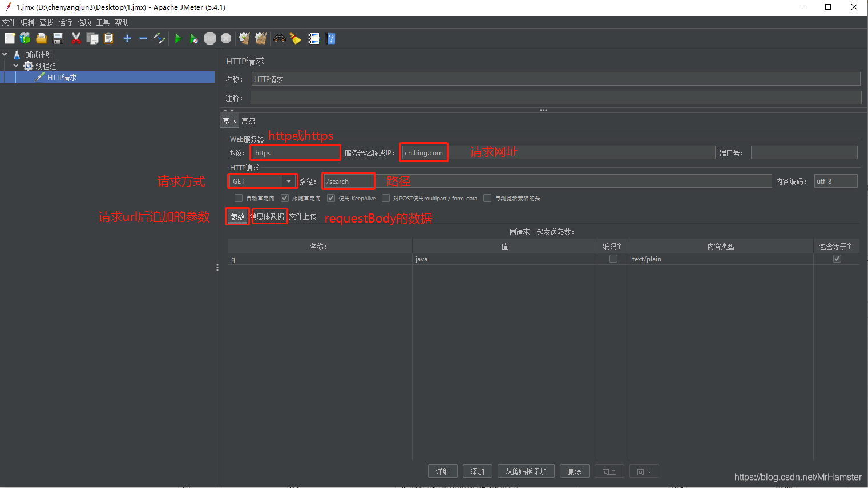The width and height of the screenshot is (868, 488).
Task: Open the 工具 menu
Action: 103,22
